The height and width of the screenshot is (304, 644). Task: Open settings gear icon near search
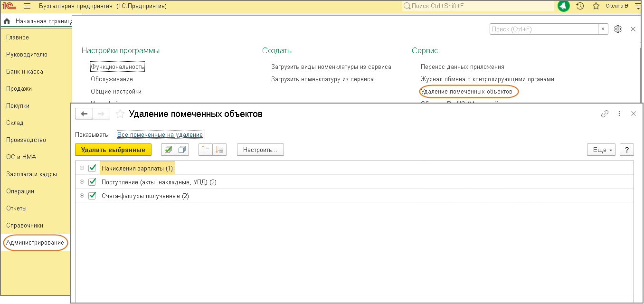coord(618,29)
